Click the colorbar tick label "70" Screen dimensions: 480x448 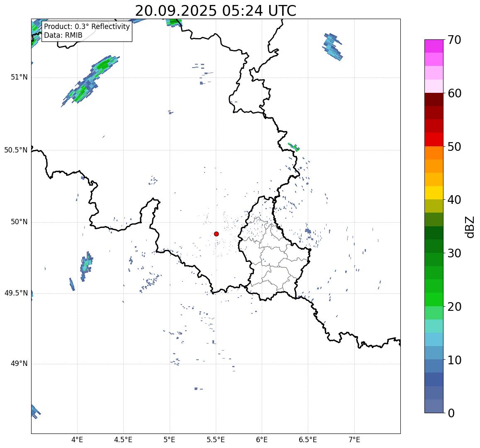click(x=454, y=40)
